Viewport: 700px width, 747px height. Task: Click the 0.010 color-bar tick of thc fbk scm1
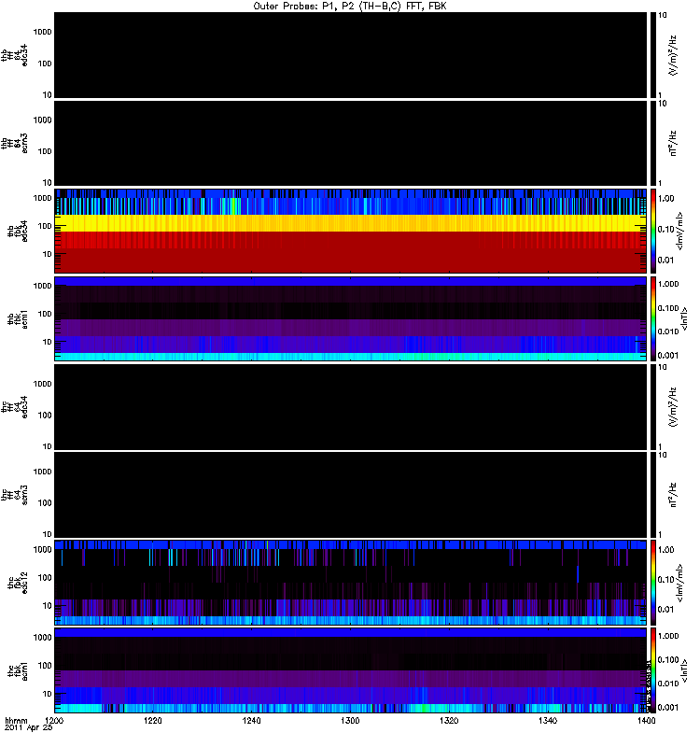[668, 684]
